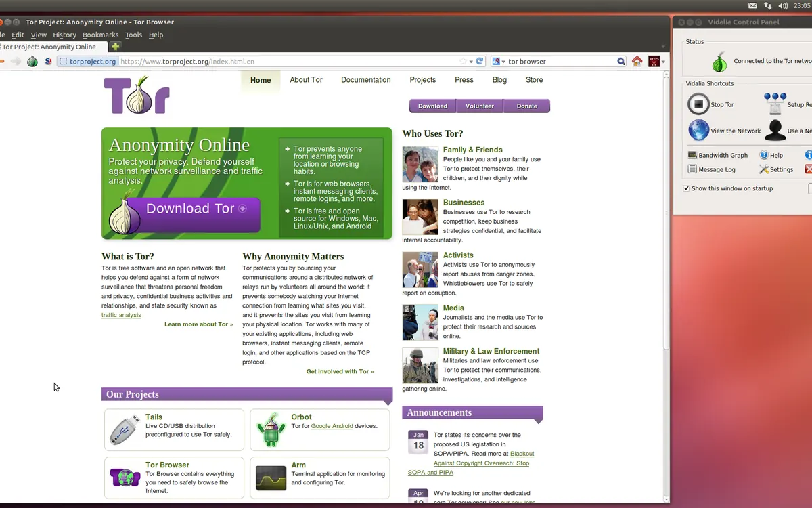This screenshot has width=812, height=508.
Task: Click the HTTPS Everywhere toolbar icon
Action: [654, 61]
